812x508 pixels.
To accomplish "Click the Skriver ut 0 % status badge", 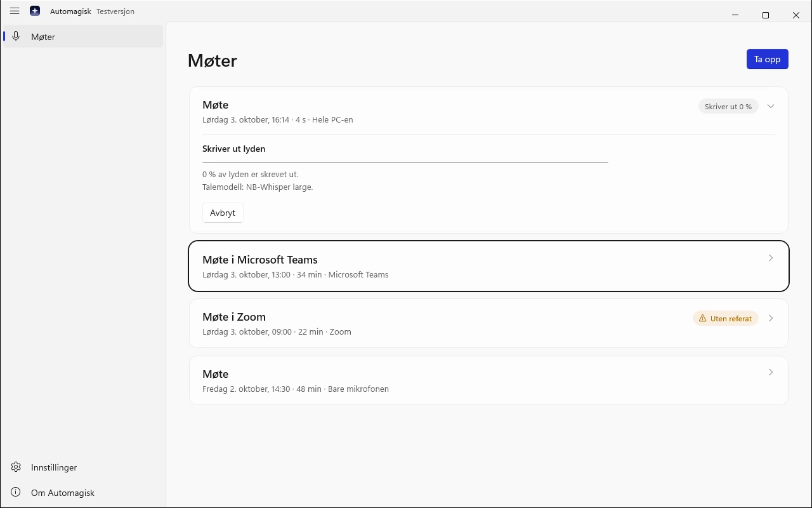I will [x=728, y=107].
